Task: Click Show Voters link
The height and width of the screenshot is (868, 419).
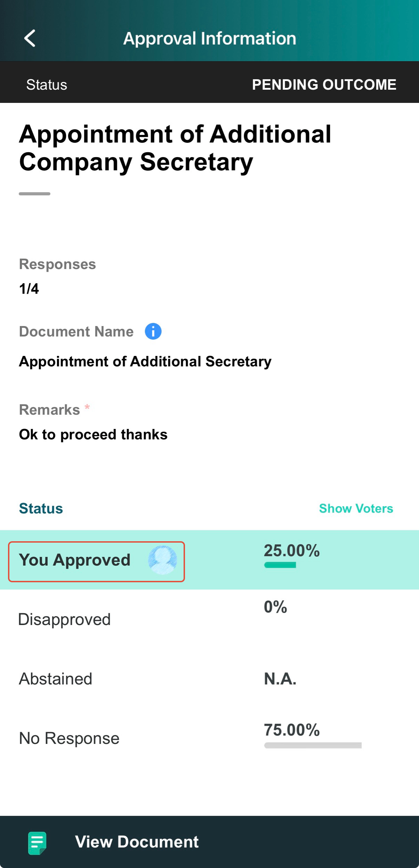Action: click(356, 508)
